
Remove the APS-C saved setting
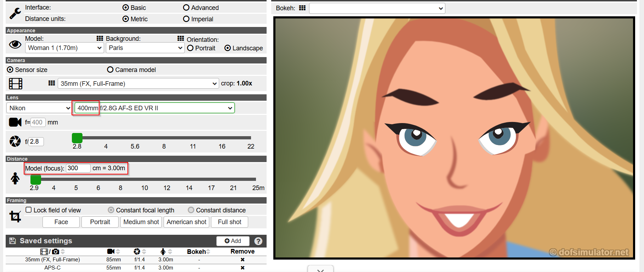click(x=243, y=268)
